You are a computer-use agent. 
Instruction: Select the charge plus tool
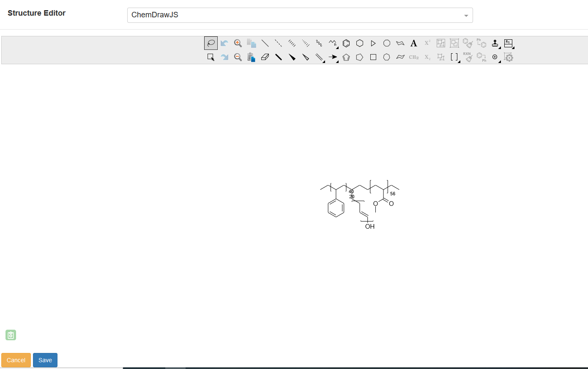click(x=495, y=57)
